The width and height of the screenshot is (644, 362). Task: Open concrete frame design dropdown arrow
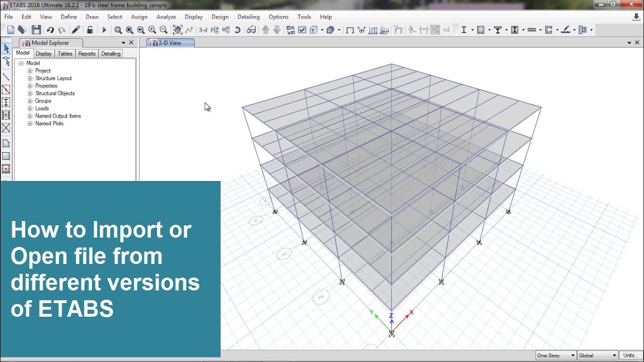point(489,30)
